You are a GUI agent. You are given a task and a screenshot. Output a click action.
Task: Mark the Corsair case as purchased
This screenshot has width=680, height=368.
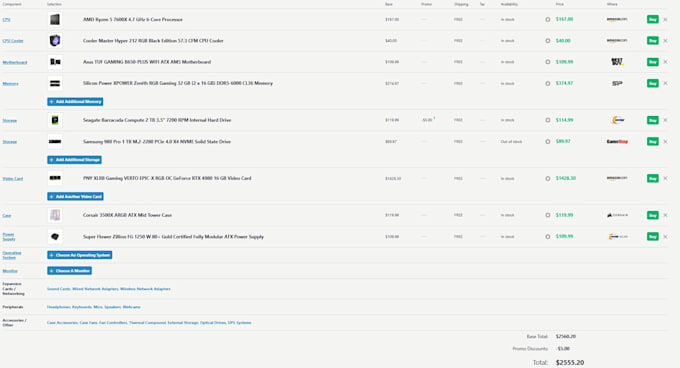coord(548,215)
